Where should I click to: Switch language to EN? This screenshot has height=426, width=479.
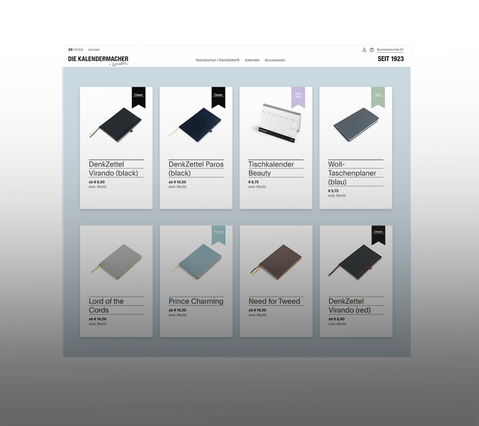click(81, 50)
